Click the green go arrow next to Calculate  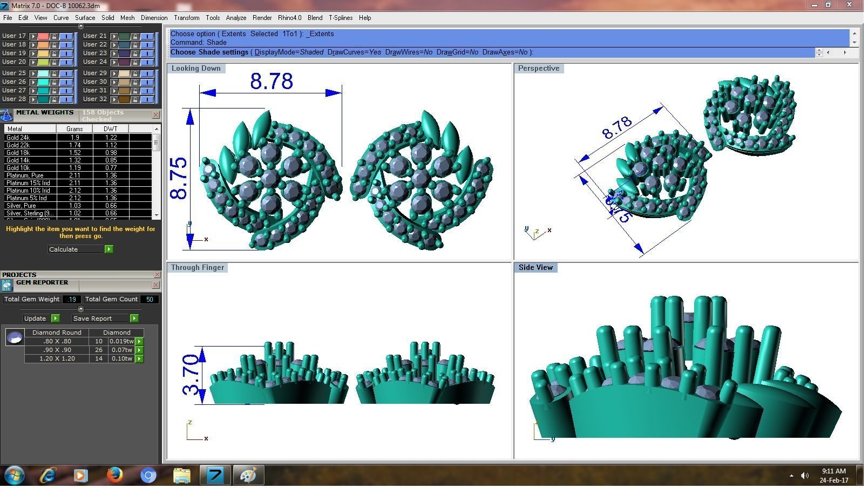pos(109,250)
